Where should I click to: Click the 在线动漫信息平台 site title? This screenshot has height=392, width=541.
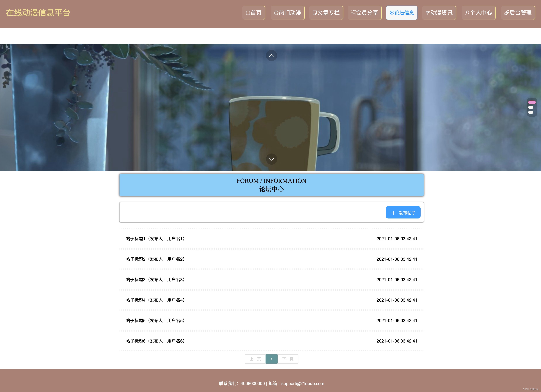coord(38,13)
